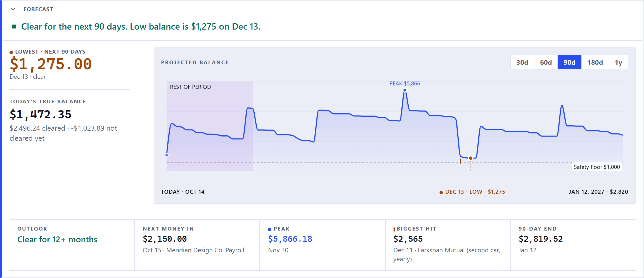Click the green status square icon
The height and width of the screenshot is (278, 644).
click(x=14, y=27)
